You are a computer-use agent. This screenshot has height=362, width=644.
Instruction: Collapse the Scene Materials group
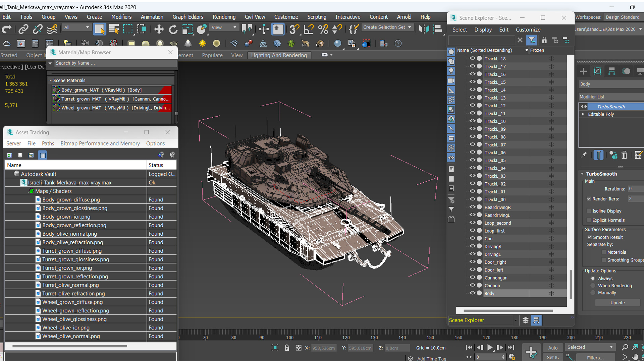51,80
